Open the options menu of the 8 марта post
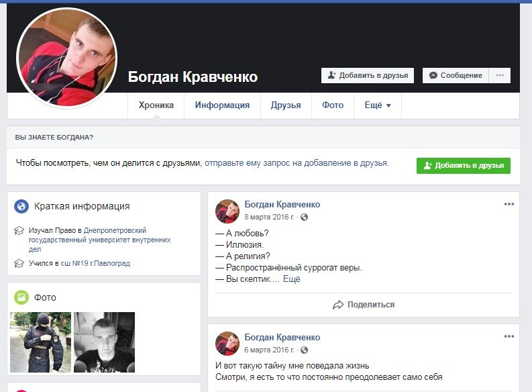The height and width of the screenshot is (392, 532). pyautogui.click(x=509, y=205)
